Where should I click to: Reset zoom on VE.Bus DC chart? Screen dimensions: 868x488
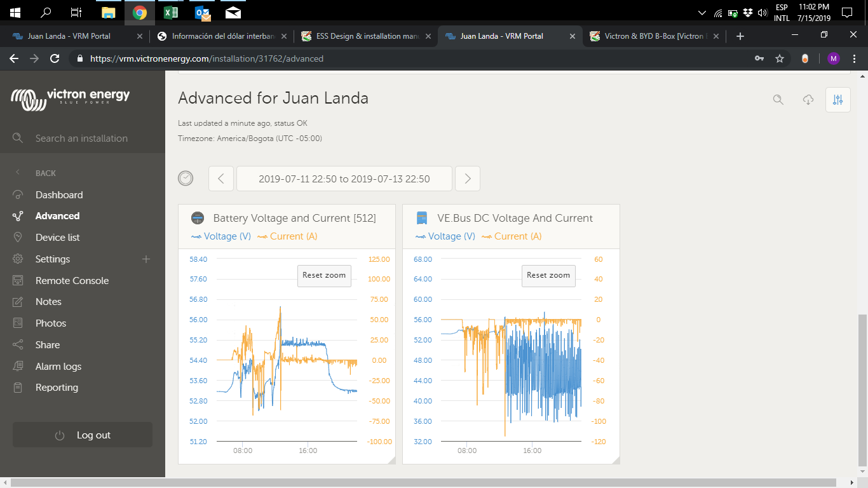click(x=548, y=276)
